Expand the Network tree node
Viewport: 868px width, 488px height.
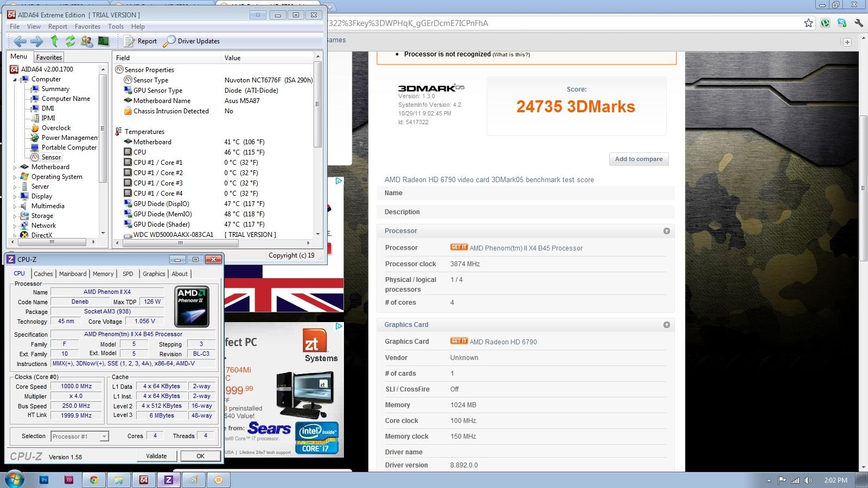click(x=15, y=226)
